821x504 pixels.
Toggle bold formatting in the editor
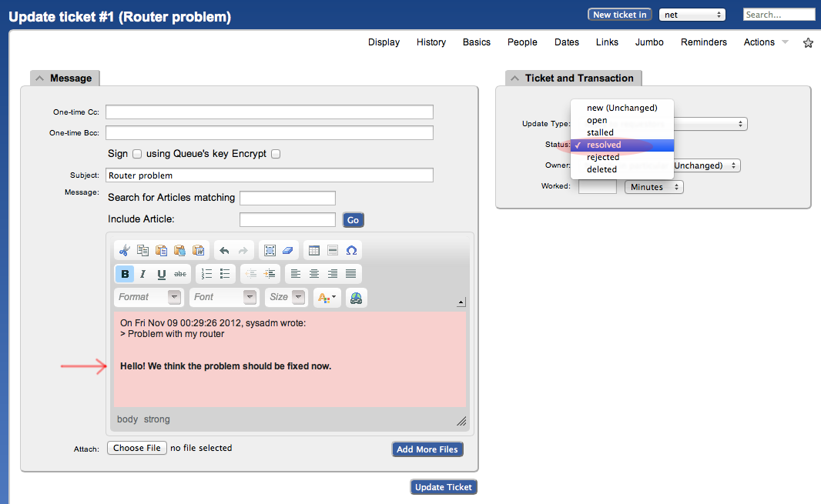coord(124,274)
